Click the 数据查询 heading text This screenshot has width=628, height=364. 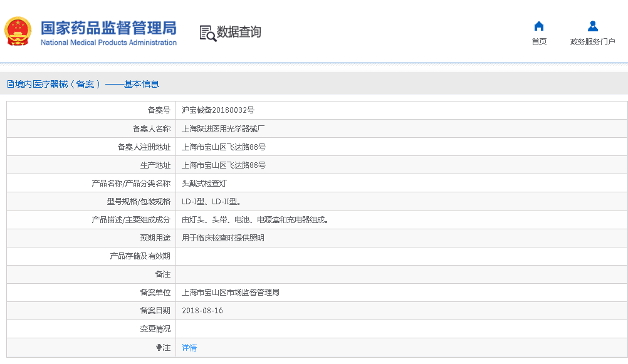239,32
